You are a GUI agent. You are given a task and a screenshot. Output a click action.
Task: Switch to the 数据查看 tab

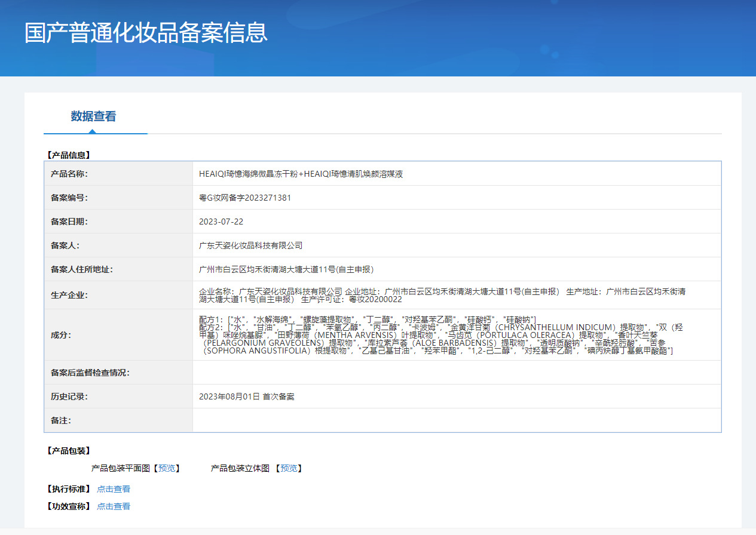[x=93, y=116]
